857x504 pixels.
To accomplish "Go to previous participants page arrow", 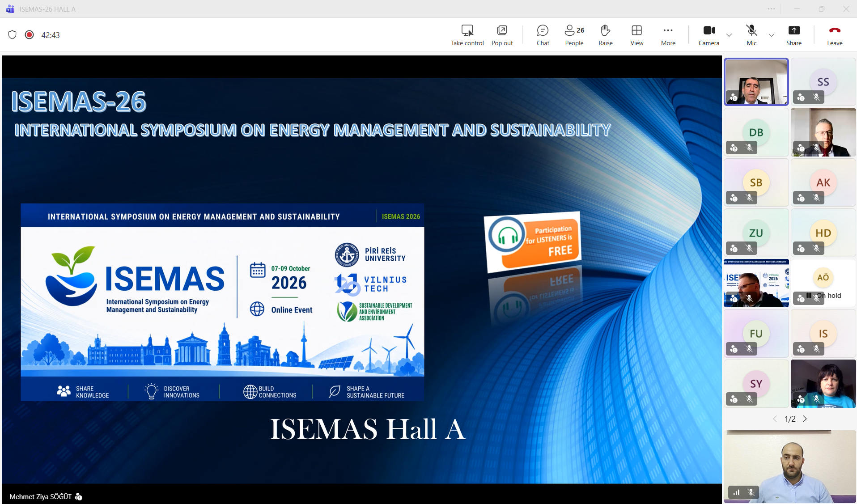I will point(775,419).
